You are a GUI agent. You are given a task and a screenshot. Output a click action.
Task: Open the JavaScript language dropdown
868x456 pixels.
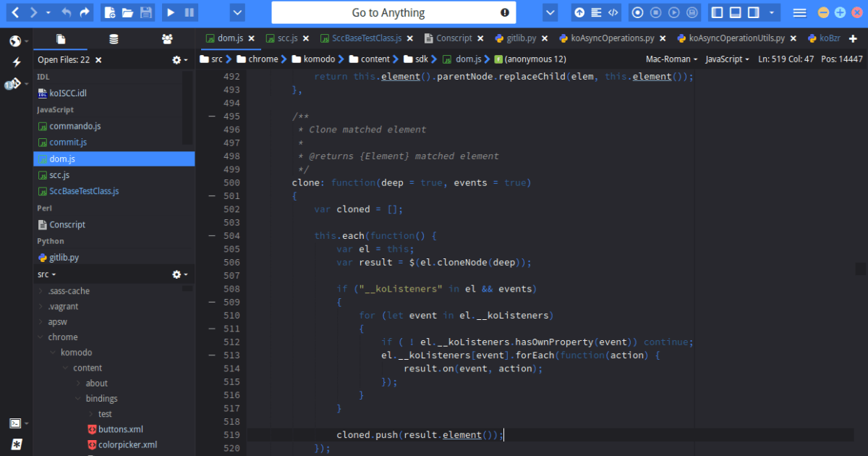tap(727, 59)
